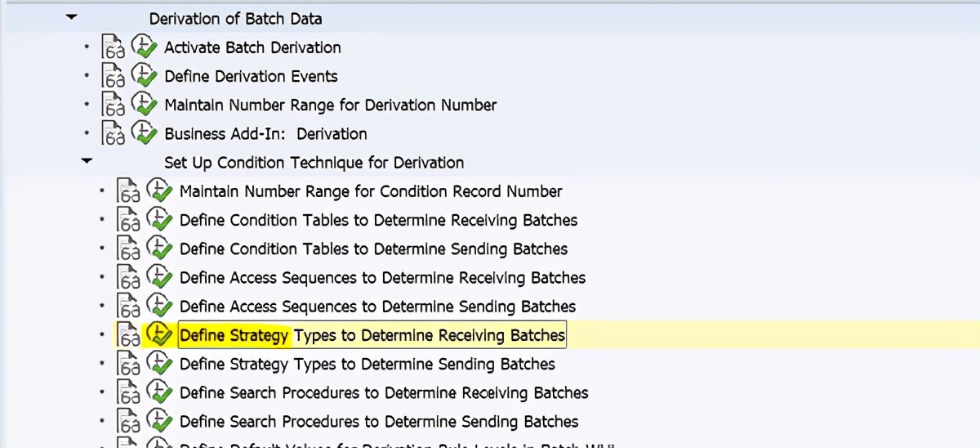
Task: Select Define Condition Tables to Determine Receiving Batches
Action: (378, 221)
